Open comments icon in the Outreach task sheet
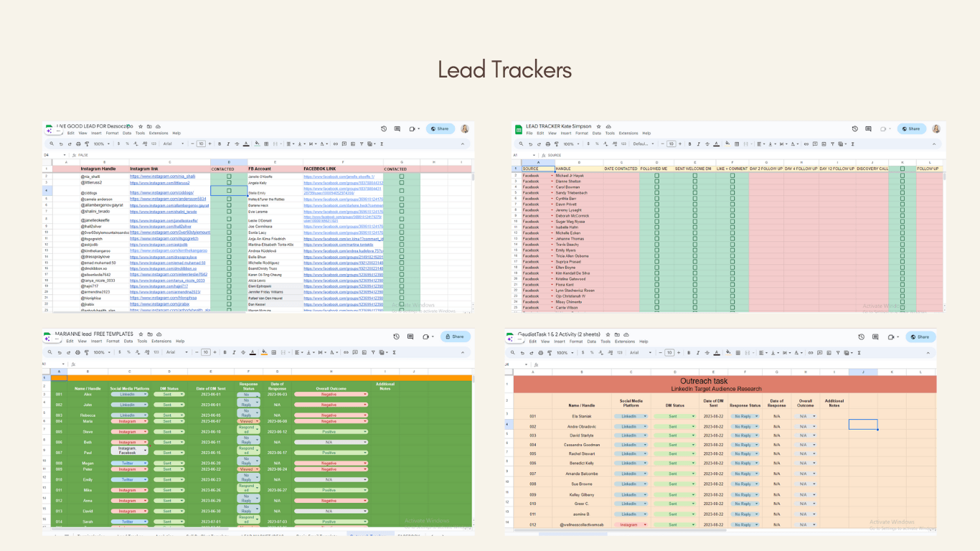Screen dimensions: 980x551 click(875, 336)
